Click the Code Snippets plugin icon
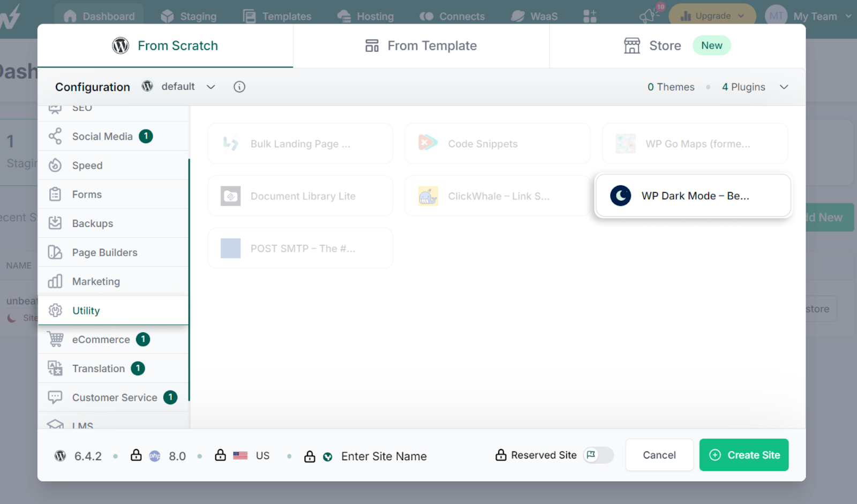This screenshot has height=504, width=857. [x=428, y=143]
